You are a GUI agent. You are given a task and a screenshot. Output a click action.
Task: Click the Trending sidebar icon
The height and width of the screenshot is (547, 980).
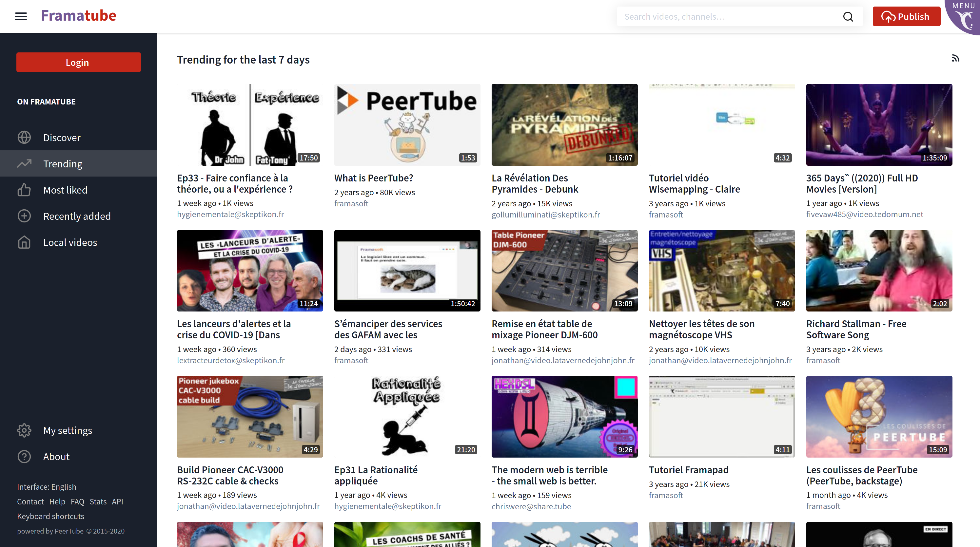point(24,163)
